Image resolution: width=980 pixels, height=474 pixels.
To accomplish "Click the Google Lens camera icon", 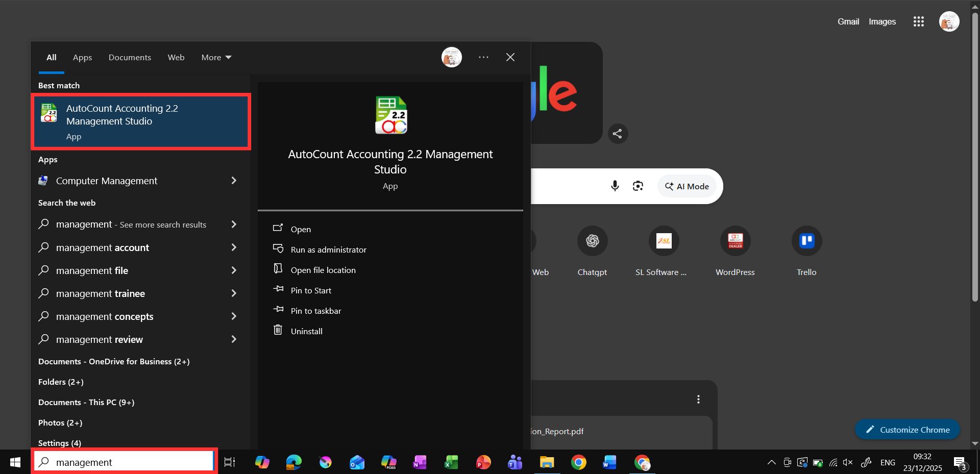I will point(638,186).
